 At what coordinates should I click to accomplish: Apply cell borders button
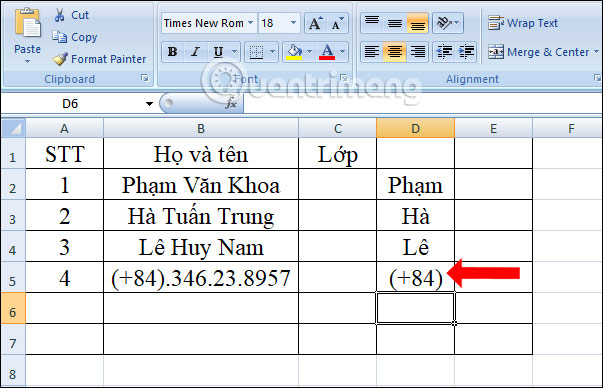(256, 52)
